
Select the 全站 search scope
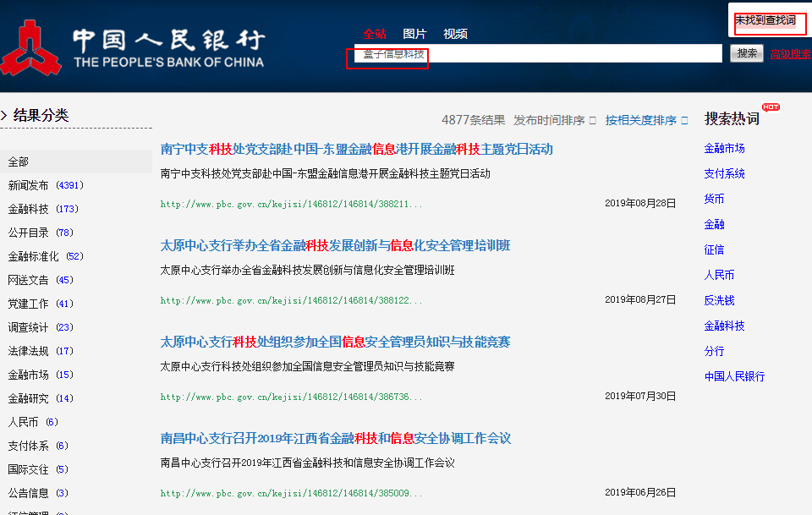coord(375,34)
